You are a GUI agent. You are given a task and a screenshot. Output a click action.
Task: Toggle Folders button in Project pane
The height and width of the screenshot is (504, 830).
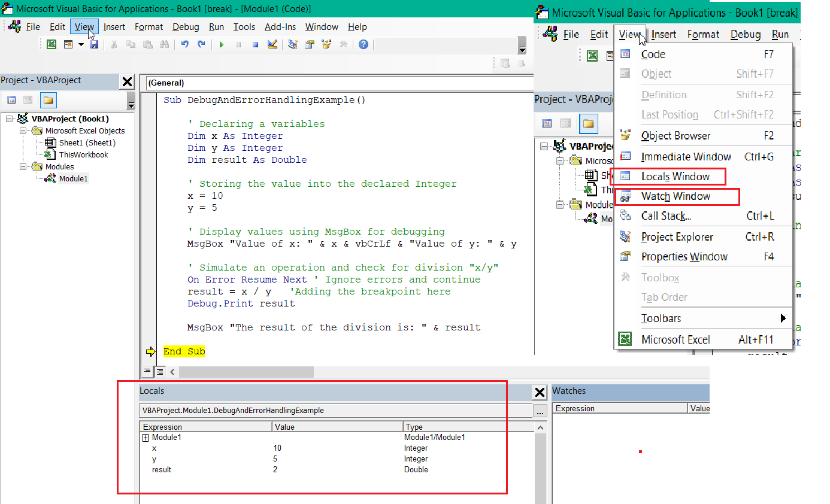(48, 100)
